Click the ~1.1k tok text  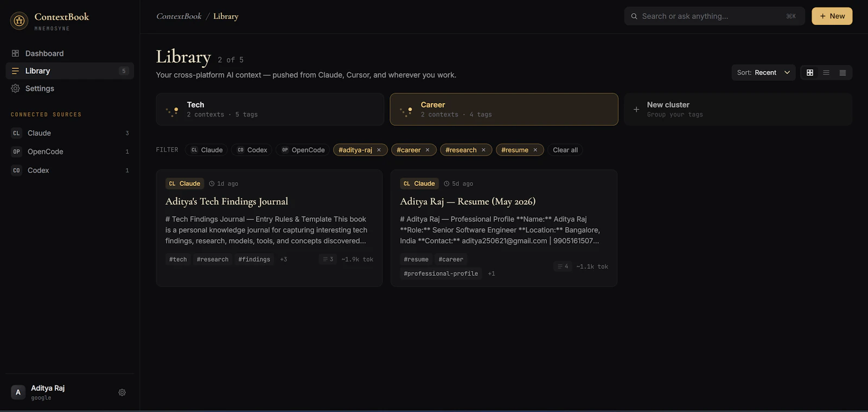(592, 267)
